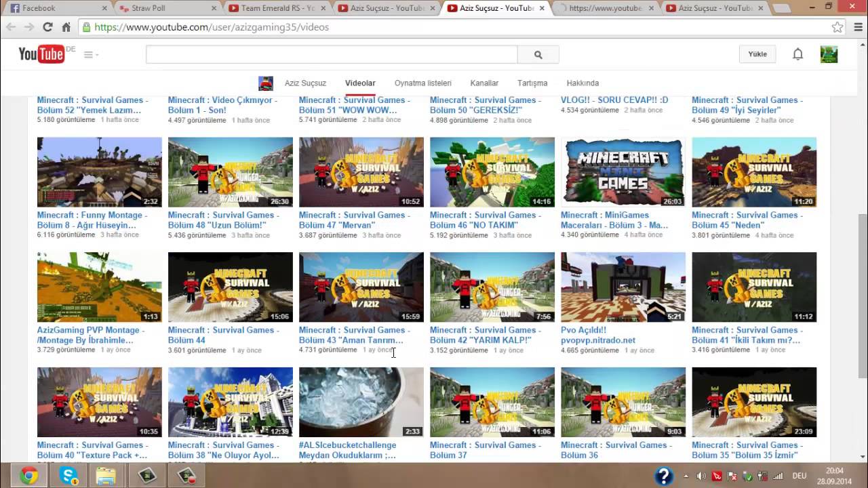Switch to the Facebook browser tab
Viewport: 868px width, 488px height.
57,8
